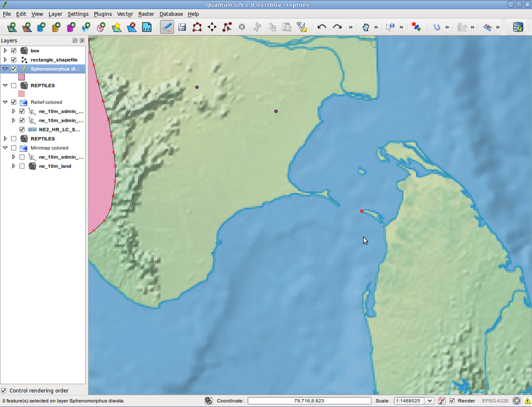Toggle the Render checkbox in status bar
The height and width of the screenshot is (407, 532).
(452, 401)
